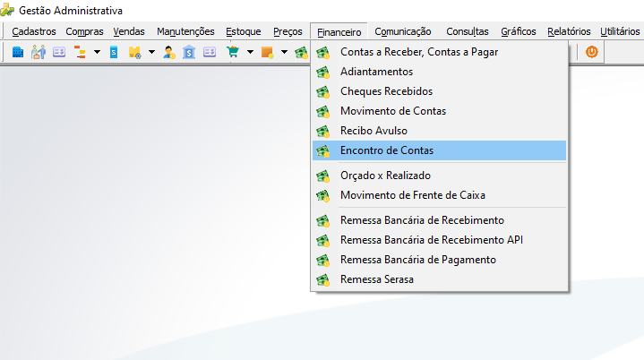The image size is (644, 360).
Task: Open the Consultas menu
Action: click(468, 31)
